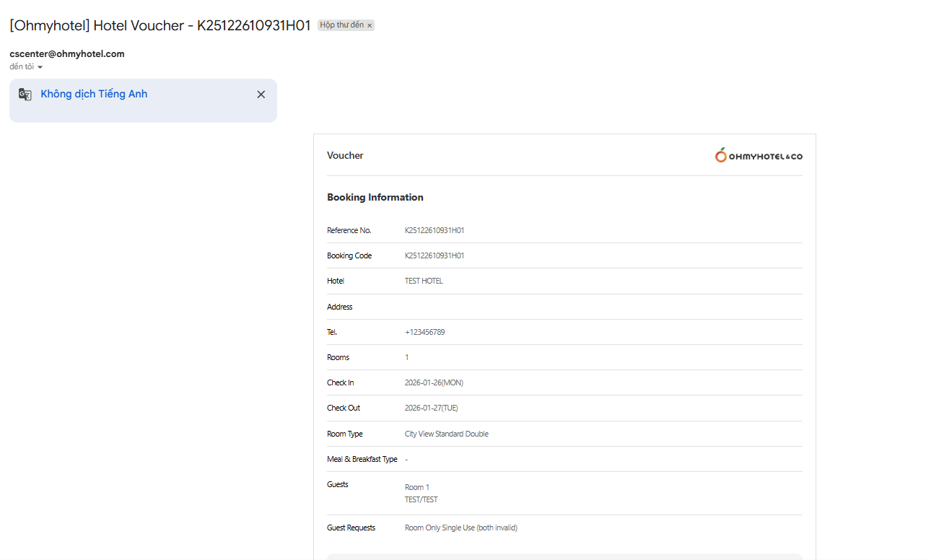Screen dimensions: 926x560
Task: Click the translate icon in the banner
Action: pos(25,95)
